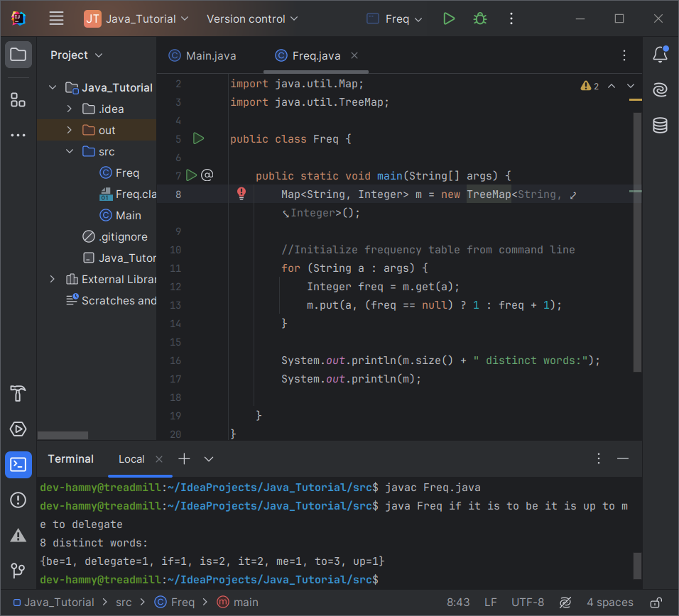
Task: Open the Version control widget
Action: pyautogui.click(x=251, y=19)
